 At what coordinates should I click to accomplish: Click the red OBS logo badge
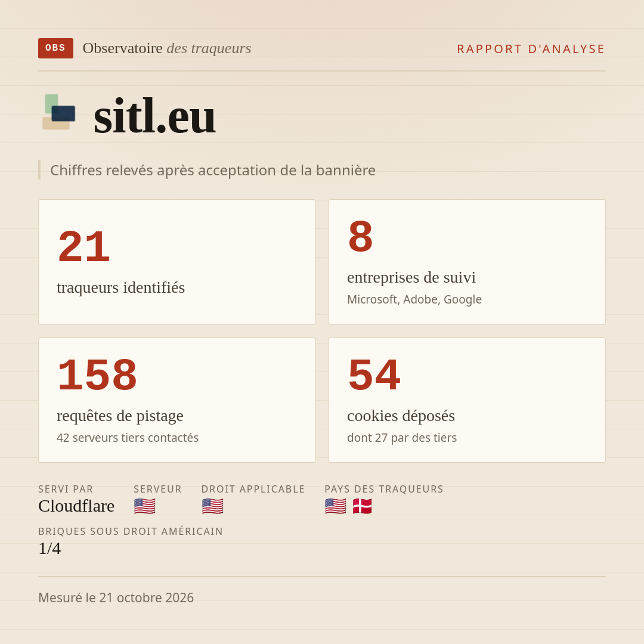pos(56,48)
